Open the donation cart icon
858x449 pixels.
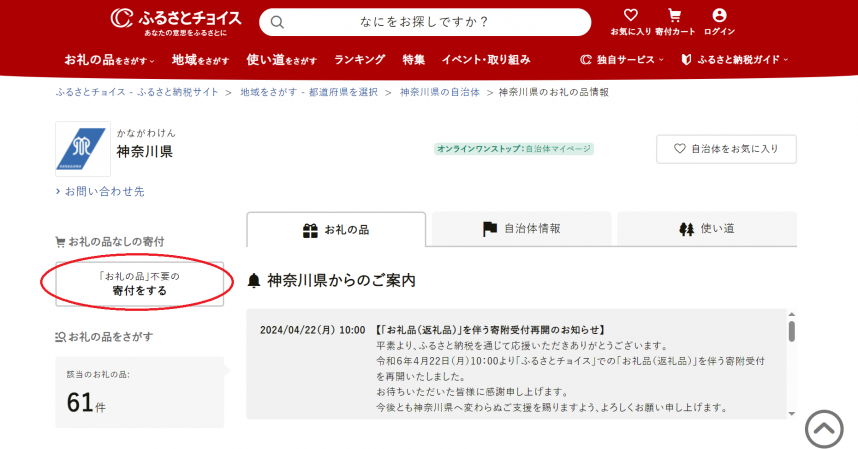click(x=674, y=16)
